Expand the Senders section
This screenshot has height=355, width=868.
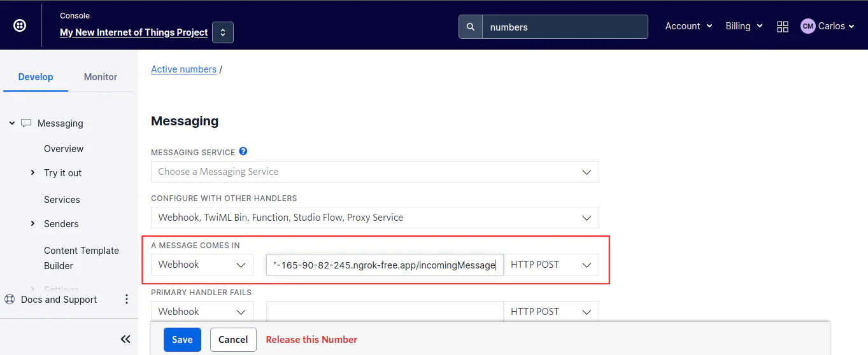pos(33,224)
